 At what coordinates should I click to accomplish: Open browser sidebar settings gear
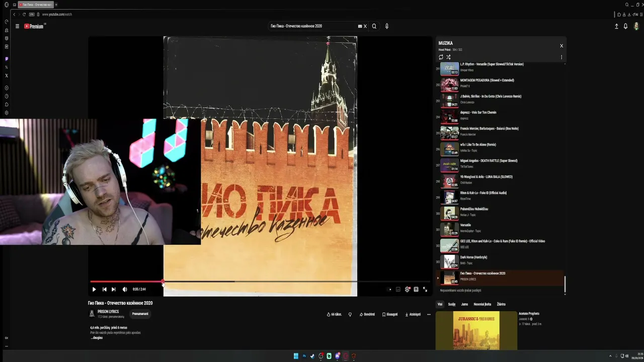[7, 113]
